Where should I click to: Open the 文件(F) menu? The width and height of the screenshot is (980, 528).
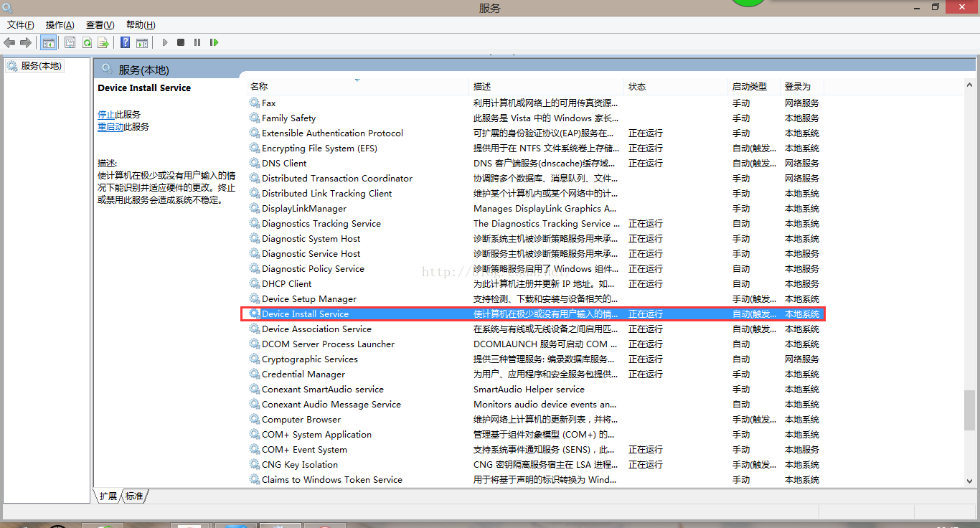point(21,25)
